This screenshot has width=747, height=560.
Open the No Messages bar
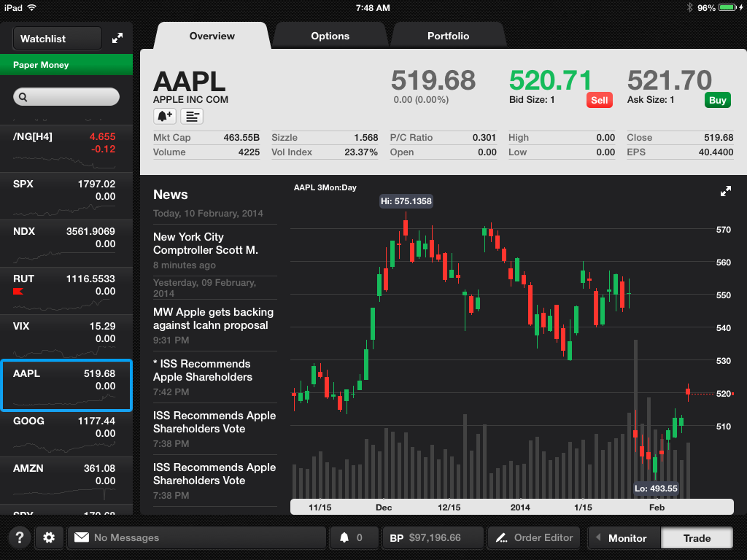197,537
